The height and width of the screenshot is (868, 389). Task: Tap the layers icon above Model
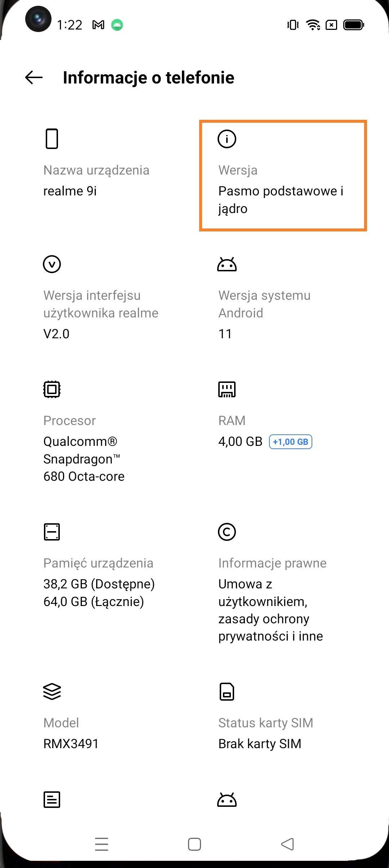[52, 691]
